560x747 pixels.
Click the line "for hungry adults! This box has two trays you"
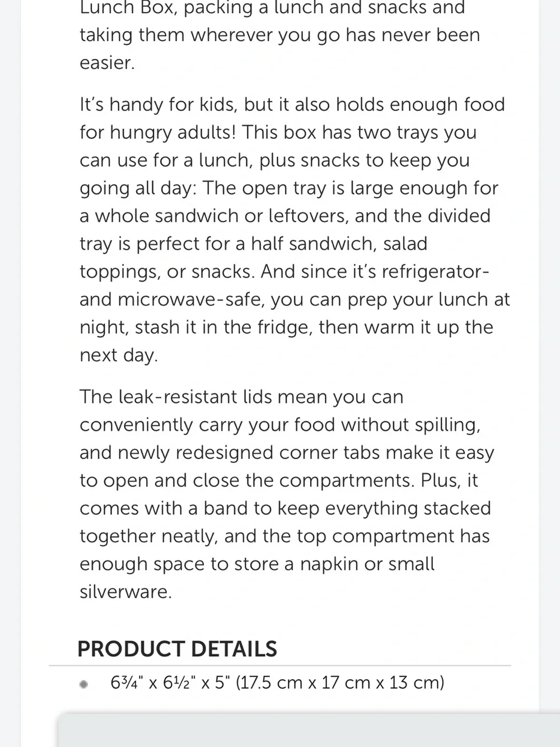click(278, 132)
